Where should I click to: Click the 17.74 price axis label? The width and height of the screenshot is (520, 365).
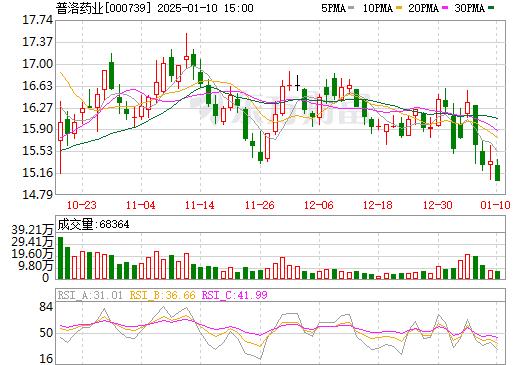click(37, 20)
